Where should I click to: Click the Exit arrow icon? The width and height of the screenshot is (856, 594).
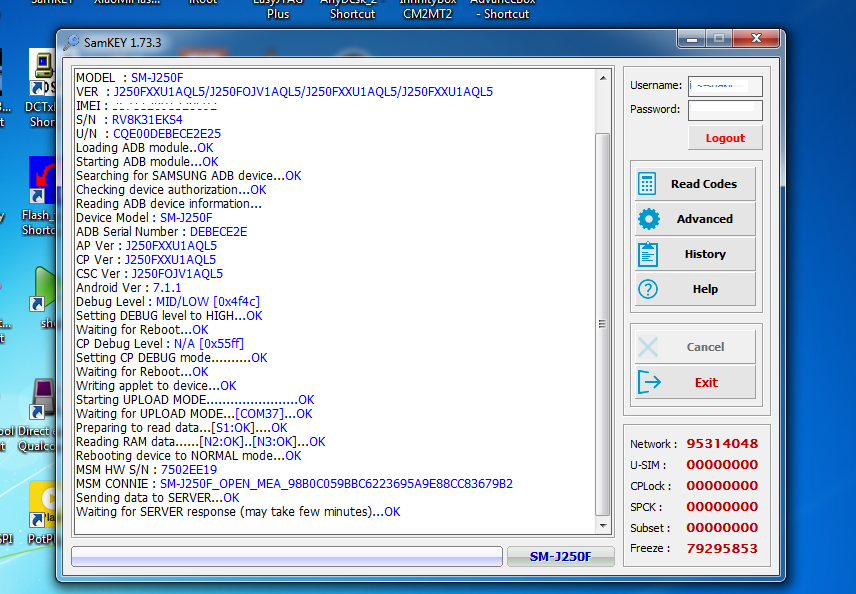649,382
